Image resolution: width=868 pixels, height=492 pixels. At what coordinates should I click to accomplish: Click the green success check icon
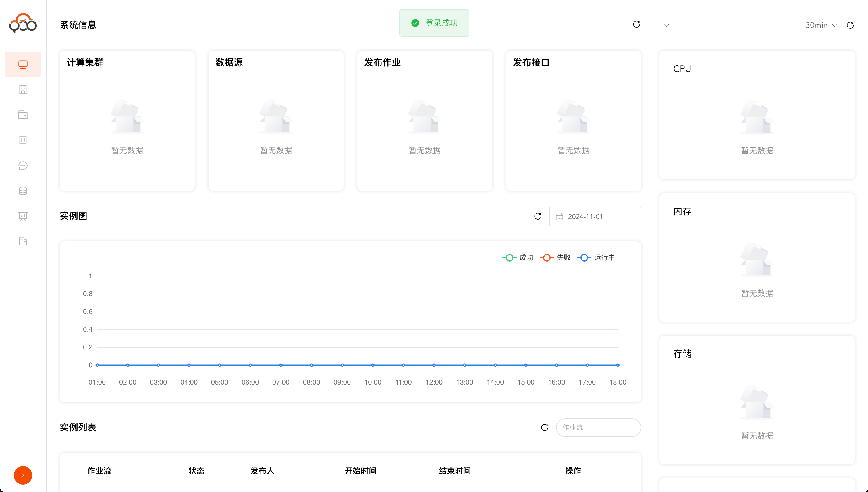415,23
